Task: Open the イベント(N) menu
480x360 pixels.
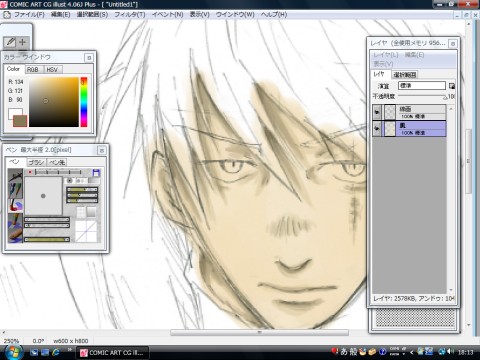Action: (167, 15)
